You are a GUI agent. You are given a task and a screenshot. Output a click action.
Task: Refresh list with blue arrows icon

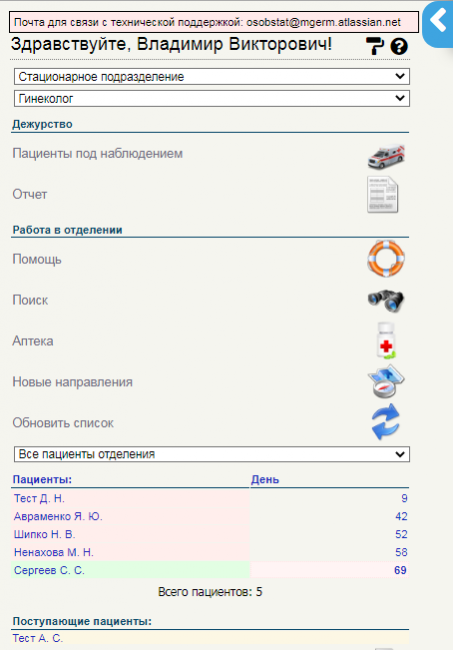386,422
